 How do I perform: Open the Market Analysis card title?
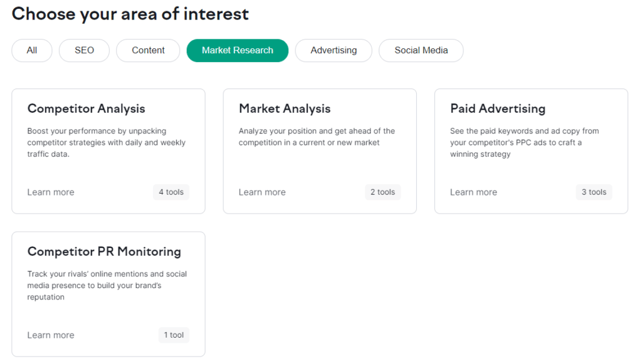pos(285,108)
